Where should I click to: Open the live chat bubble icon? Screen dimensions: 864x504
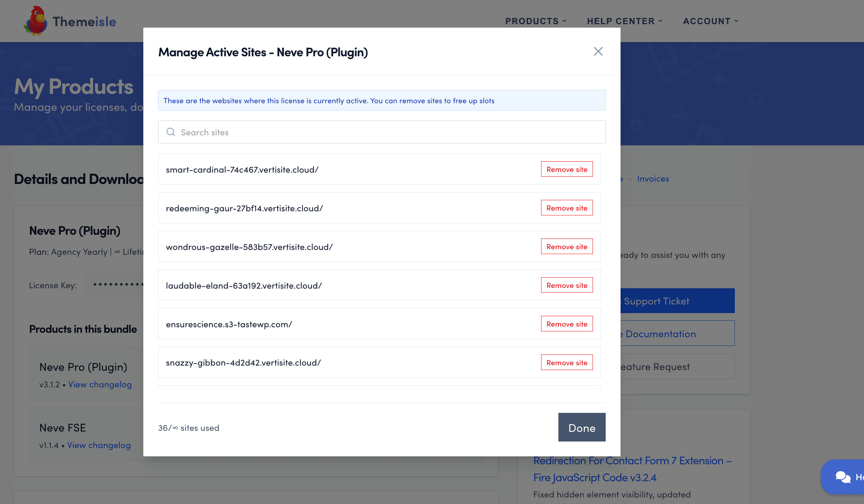[x=843, y=477]
